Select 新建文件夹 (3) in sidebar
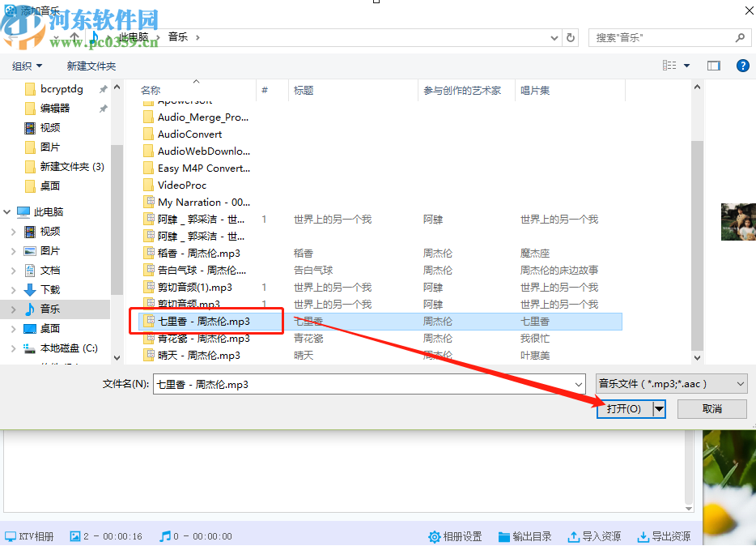 coord(65,167)
